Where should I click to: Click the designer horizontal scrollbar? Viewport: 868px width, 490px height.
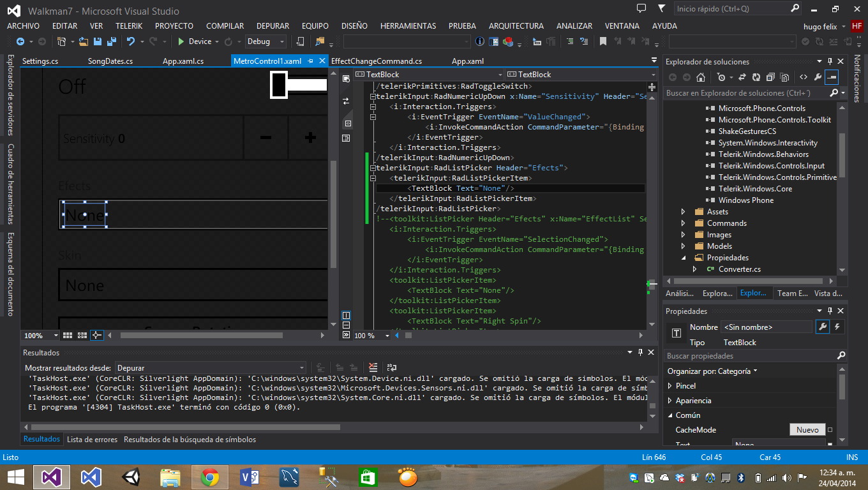click(201, 335)
